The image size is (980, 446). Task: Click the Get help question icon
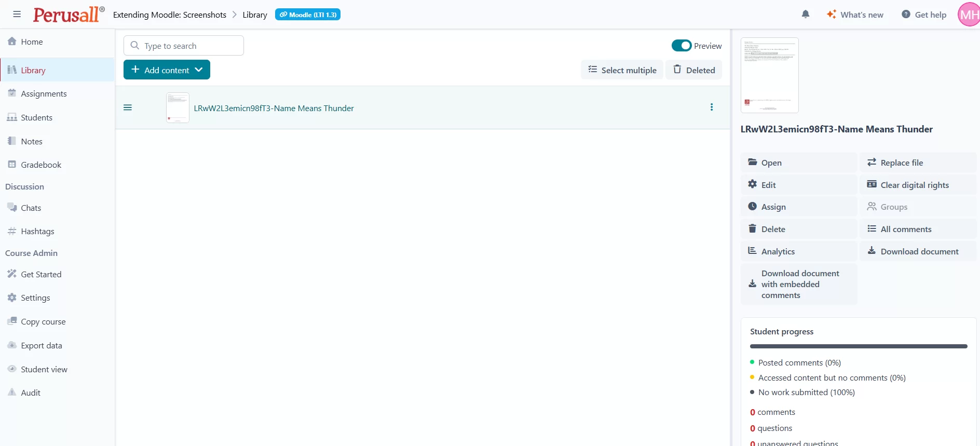tap(906, 15)
